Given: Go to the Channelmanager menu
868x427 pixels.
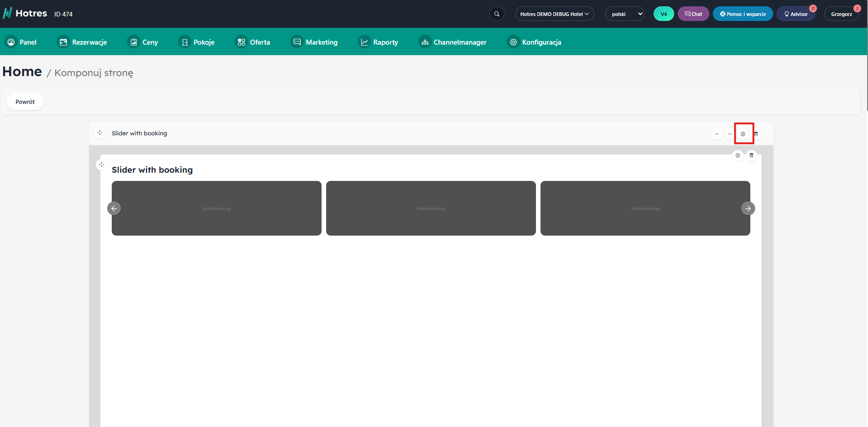Looking at the screenshot, I should [x=452, y=42].
